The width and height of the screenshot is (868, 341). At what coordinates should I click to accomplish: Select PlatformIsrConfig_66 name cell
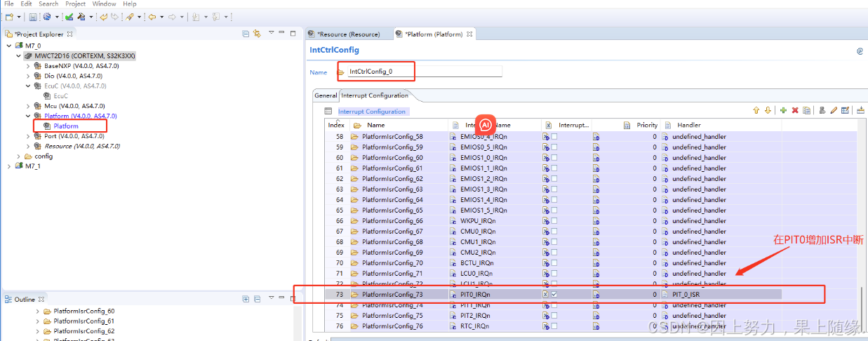point(399,221)
